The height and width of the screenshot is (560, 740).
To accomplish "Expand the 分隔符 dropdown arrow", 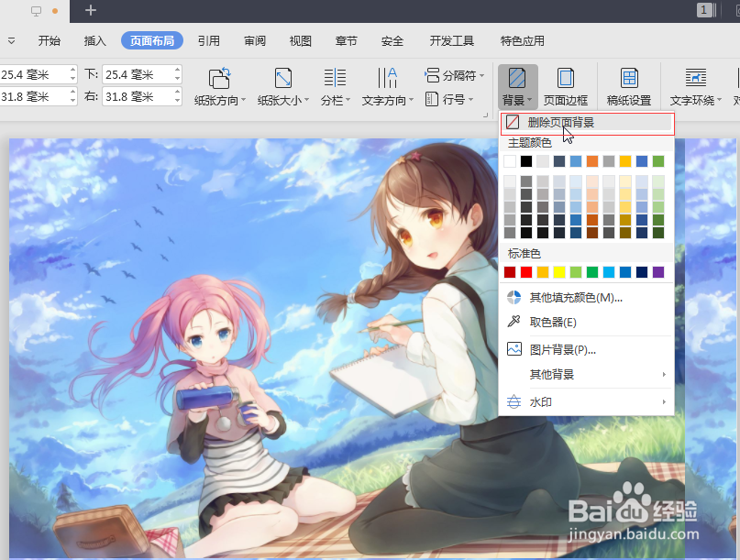I will [481, 75].
